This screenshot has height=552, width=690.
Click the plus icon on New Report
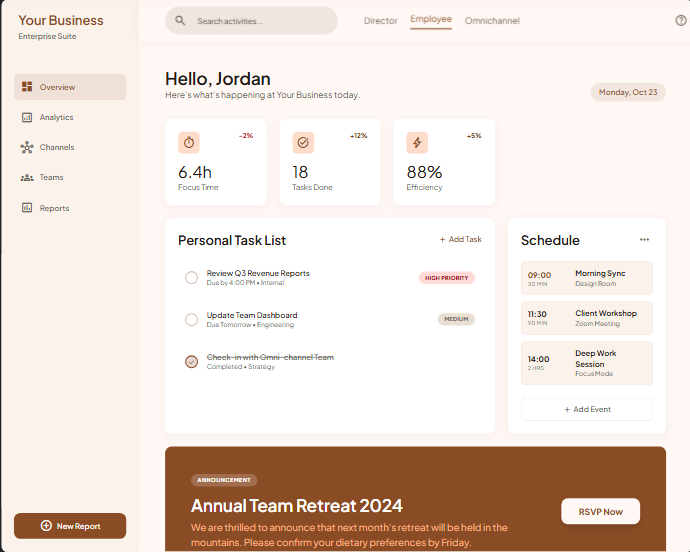click(46, 526)
